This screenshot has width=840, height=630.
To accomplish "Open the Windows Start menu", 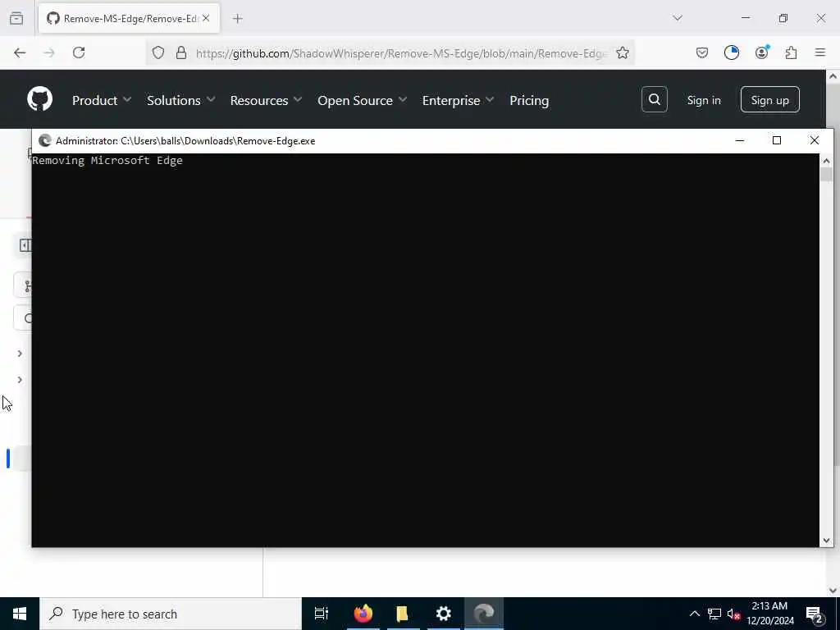I will click(x=20, y=614).
